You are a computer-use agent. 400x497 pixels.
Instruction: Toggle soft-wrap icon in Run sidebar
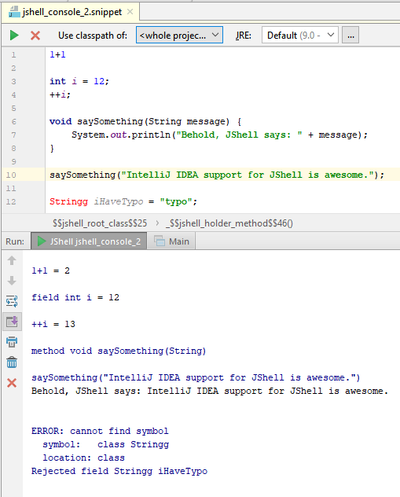[12, 301]
